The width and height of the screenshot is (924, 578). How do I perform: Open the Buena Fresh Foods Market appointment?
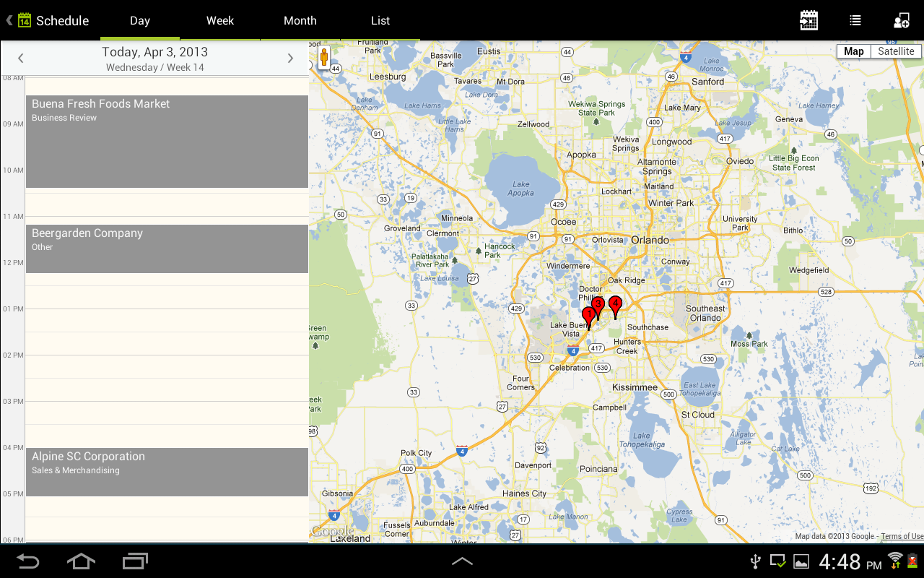click(167, 142)
